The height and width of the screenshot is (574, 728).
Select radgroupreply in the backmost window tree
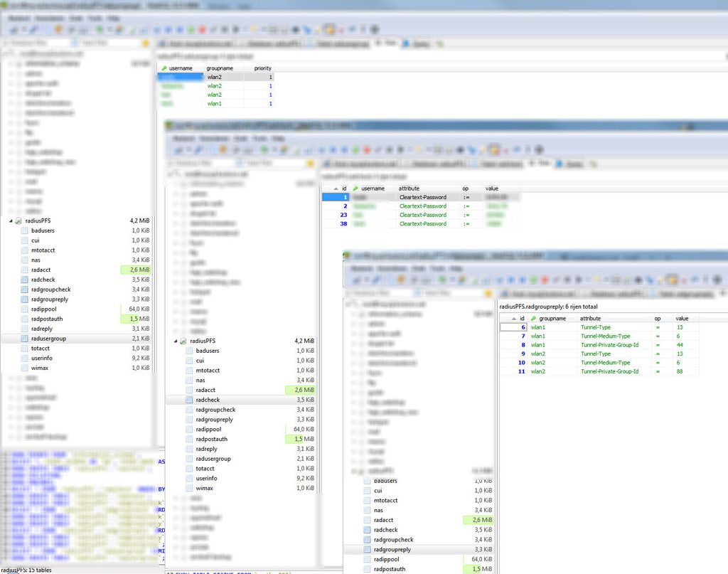(x=50, y=299)
